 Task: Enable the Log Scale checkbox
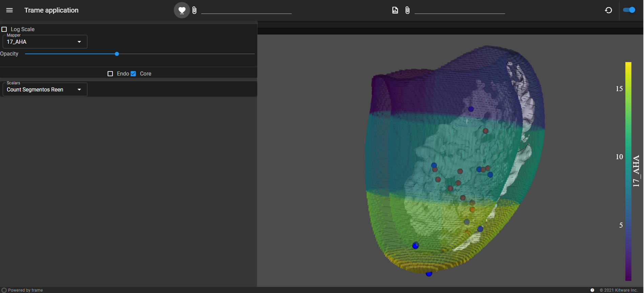point(4,29)
